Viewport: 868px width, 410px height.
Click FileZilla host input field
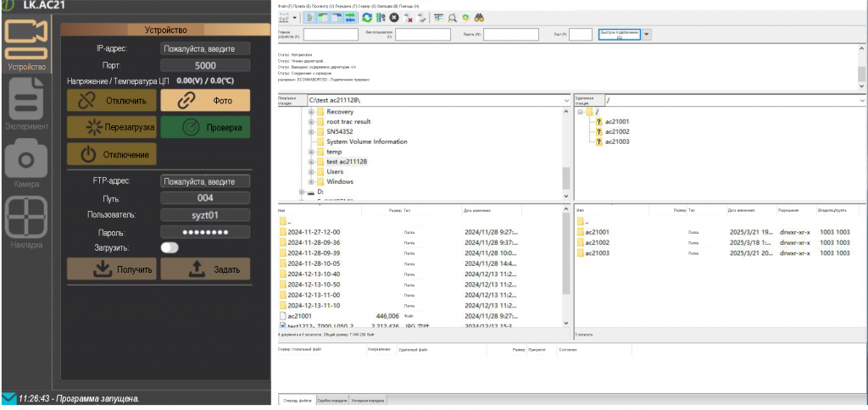click(331, 34)
